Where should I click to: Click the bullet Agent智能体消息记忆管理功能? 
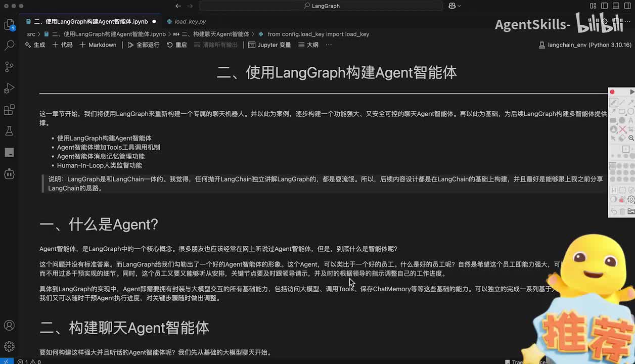pos(101,156)
